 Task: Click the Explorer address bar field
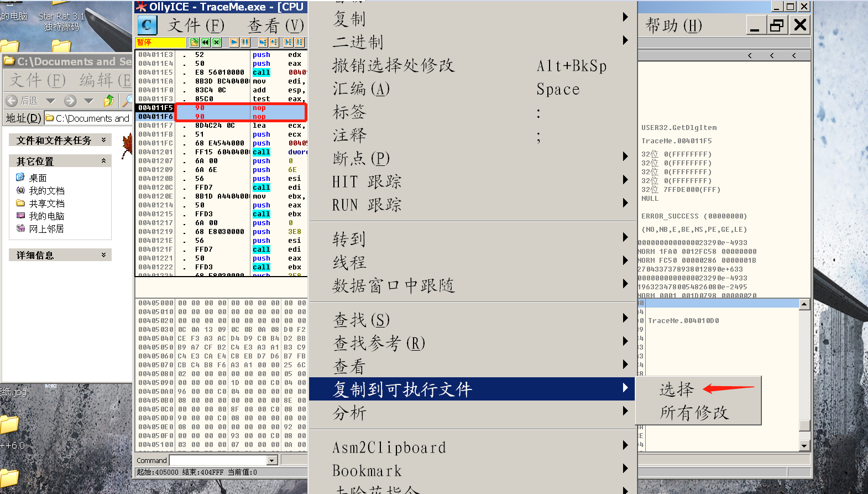coord(88,118)
